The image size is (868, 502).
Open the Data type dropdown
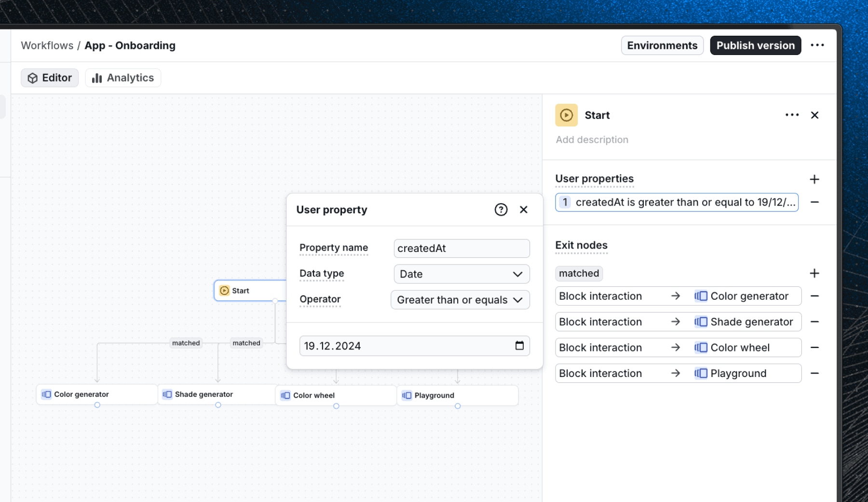[x=461, y=274]
